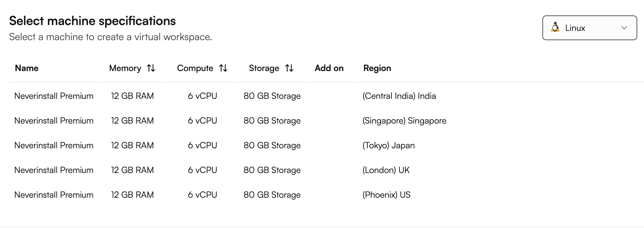The image size is (644, 228).
Task: Click the Linux penguin icon
Action: [555, 27]
